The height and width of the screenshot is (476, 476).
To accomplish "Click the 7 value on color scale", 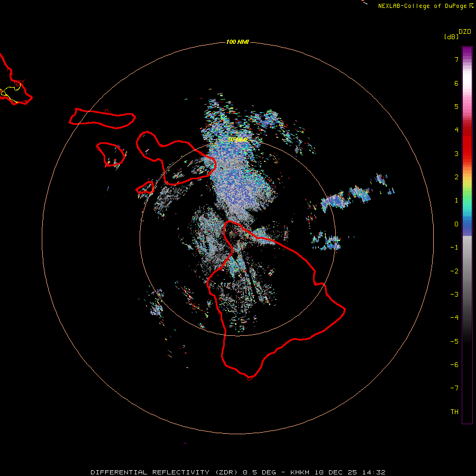I will coord(456,60).
